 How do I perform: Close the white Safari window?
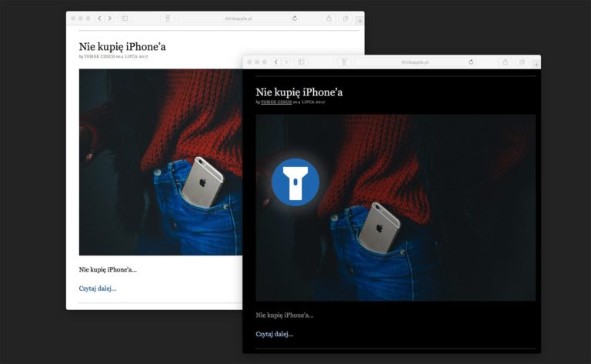(73, 18)
